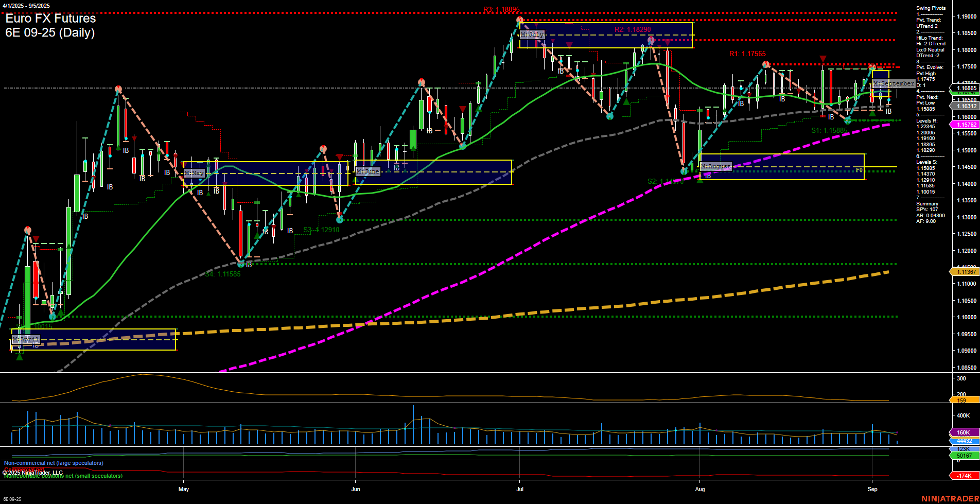
Task: Expand the M-June label box
Action: coord(367,171)
